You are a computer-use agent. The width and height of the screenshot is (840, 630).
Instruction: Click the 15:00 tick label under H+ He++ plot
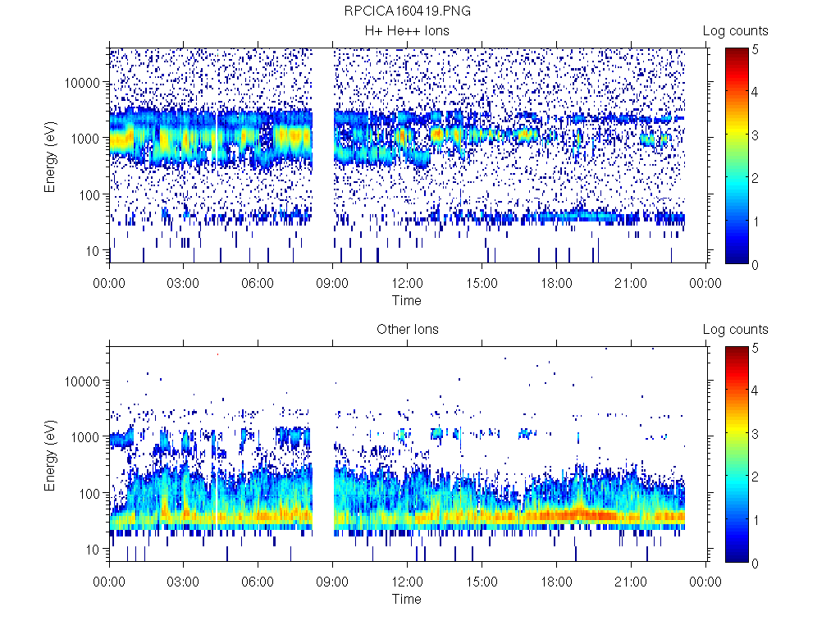(482, 283)
